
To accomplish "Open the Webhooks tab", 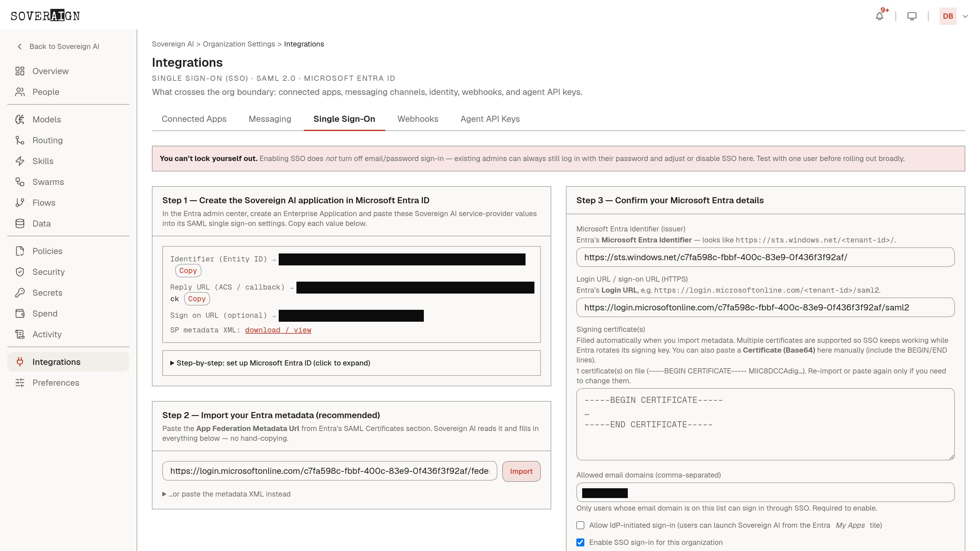I will [x=418, y=119].
